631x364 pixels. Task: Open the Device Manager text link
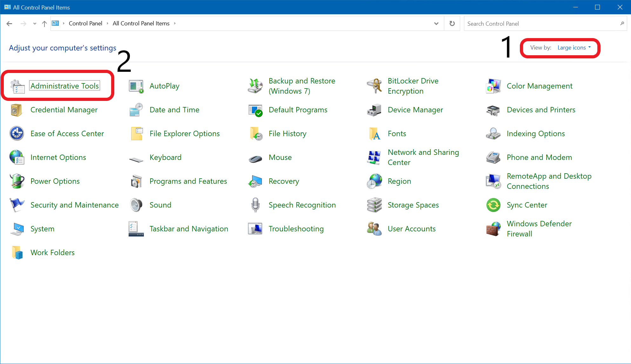[415, 110]
